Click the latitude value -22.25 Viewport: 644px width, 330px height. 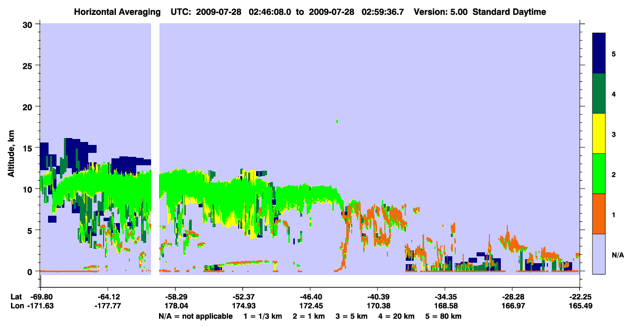click(580, 297)
